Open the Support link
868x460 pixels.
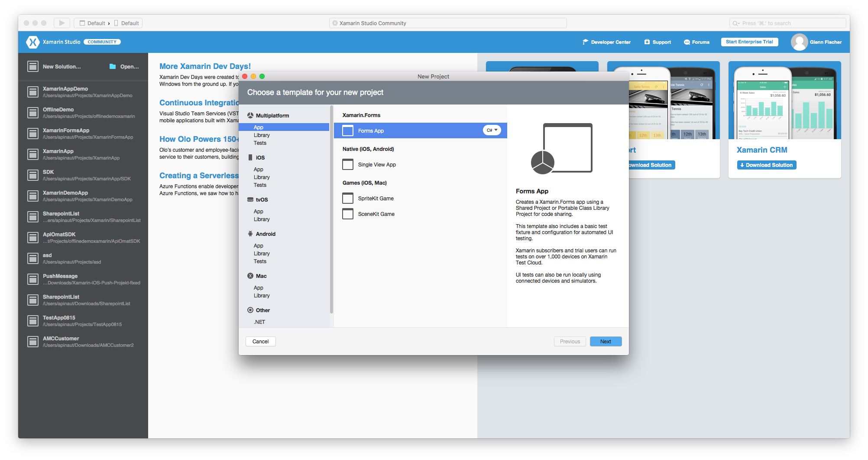(657, 42)
